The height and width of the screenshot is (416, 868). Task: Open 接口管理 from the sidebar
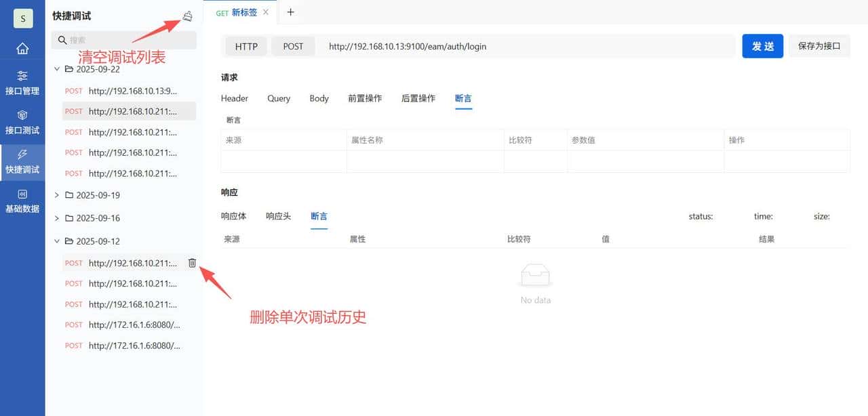22,83
